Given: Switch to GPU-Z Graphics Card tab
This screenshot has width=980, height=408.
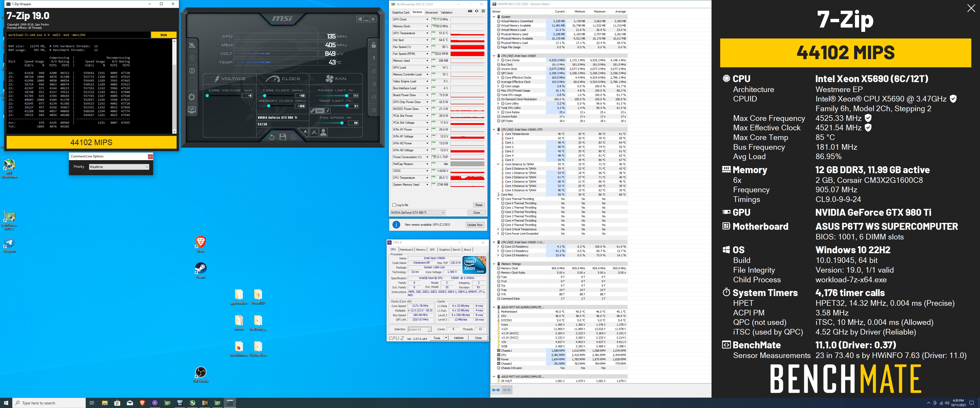Looking at the screenshot, I should click(x=401, y=12).
